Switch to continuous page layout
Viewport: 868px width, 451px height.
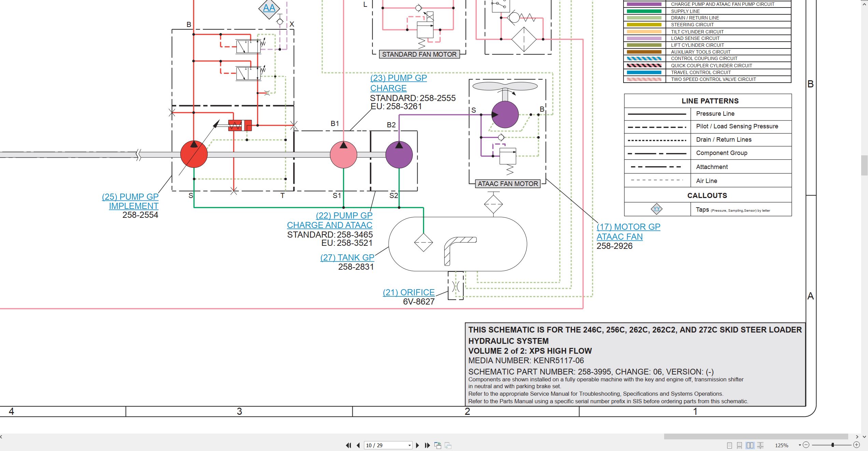(739, 445)
